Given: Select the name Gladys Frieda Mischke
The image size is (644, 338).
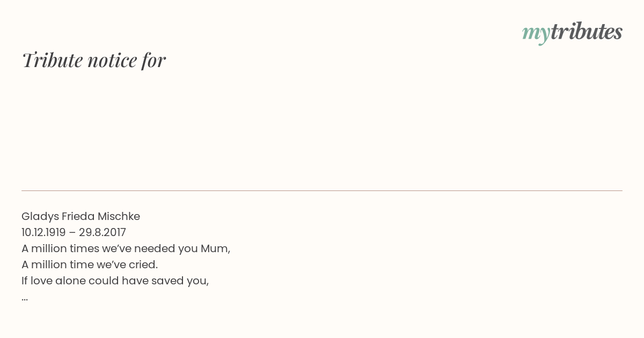Looking at the screenshot, I should (80, 216).
